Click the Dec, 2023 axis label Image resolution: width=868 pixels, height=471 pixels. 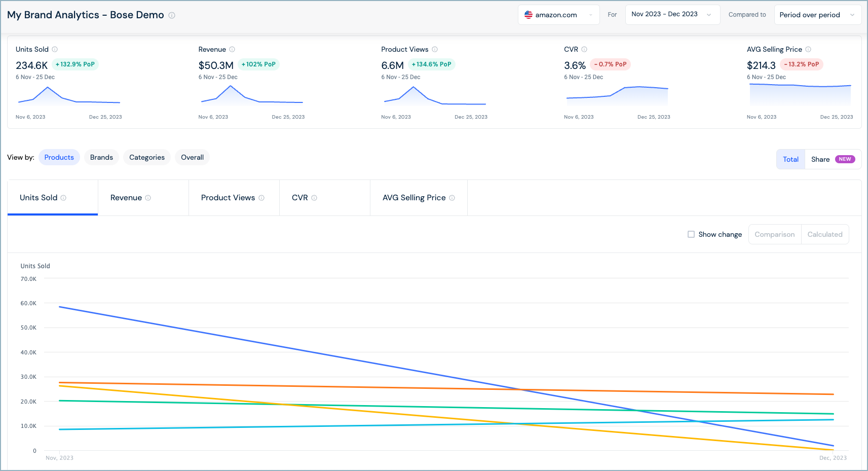[x=833, y=458]
